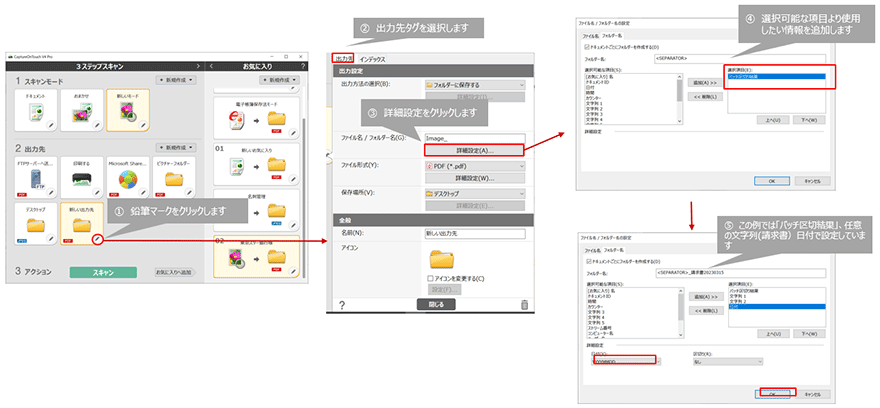This screenshot has height=408, width=880.
Task: Click the help question mark in settings panel
Action: (341, 304)
